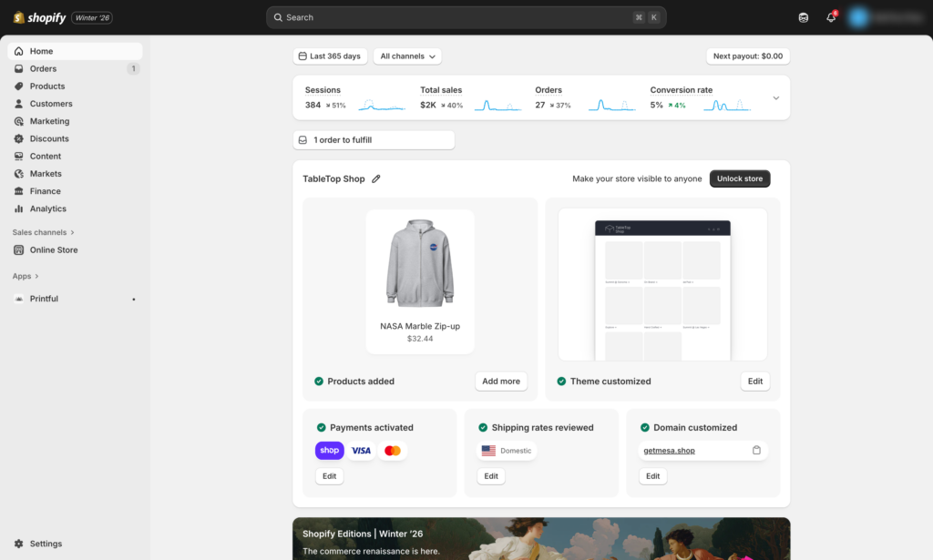Open Customers in the sidebar
The width and height of the screenshot is (933, 560).
(x=75, y=104)
